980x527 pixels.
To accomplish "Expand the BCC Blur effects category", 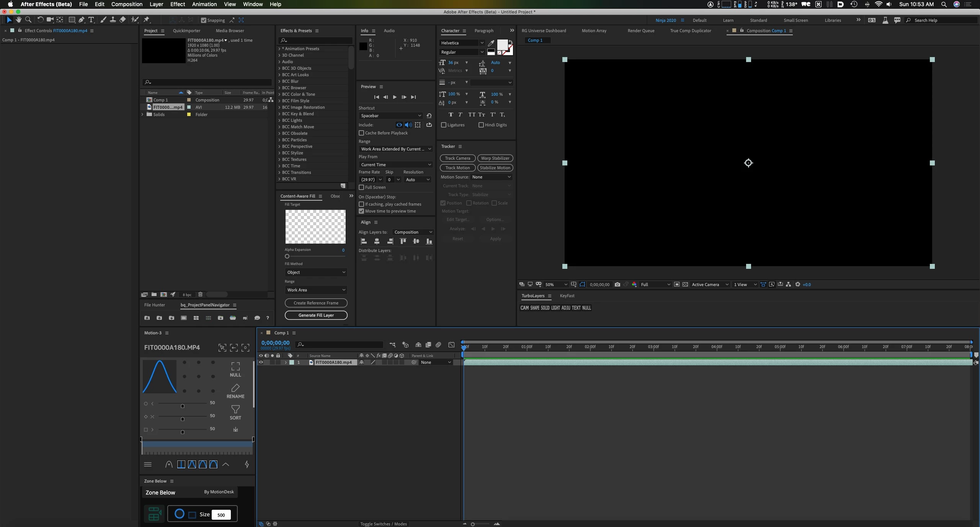I will click(x=279, y=81).
